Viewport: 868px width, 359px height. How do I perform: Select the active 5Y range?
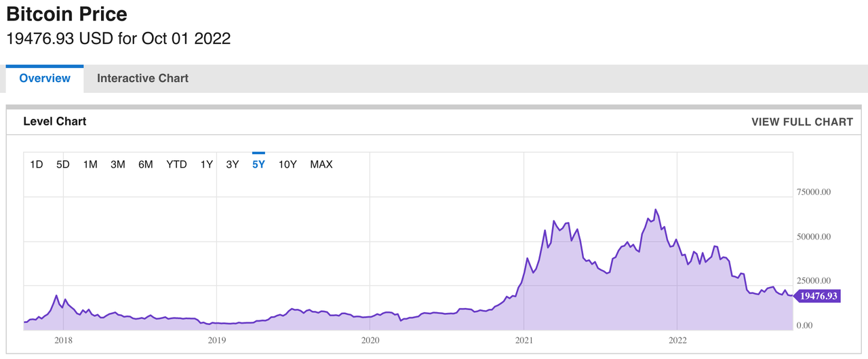[258, 164]
